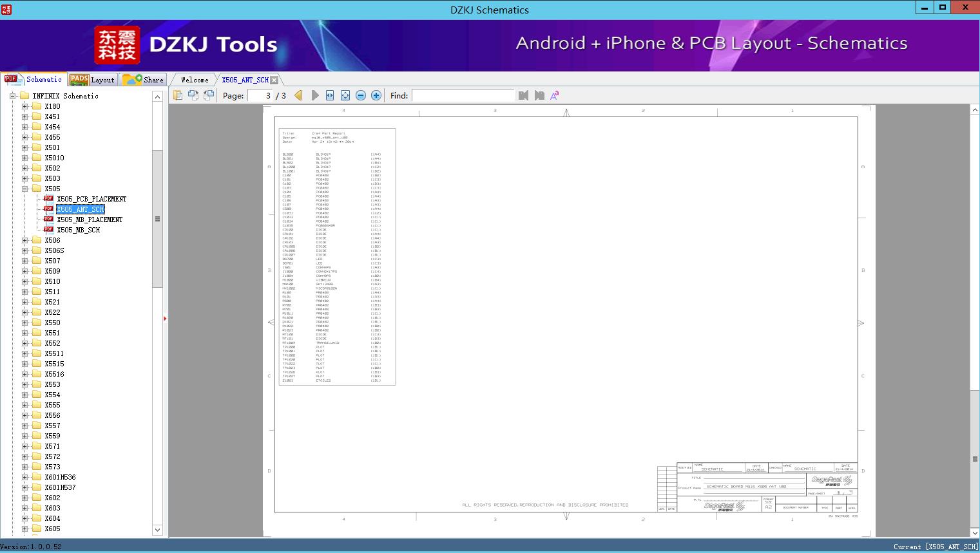Collapse the X505 folder
Viewport: 980px width, 553px height.
[x=25, y=189]
